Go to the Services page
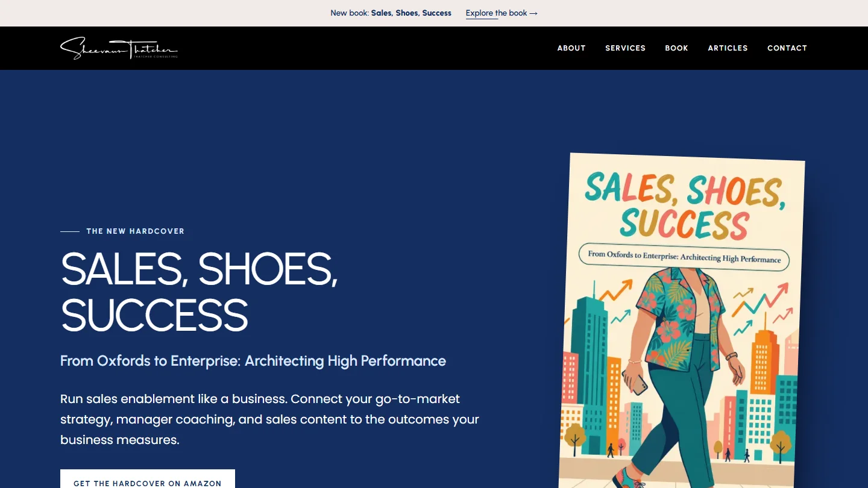 click(625, 48)
